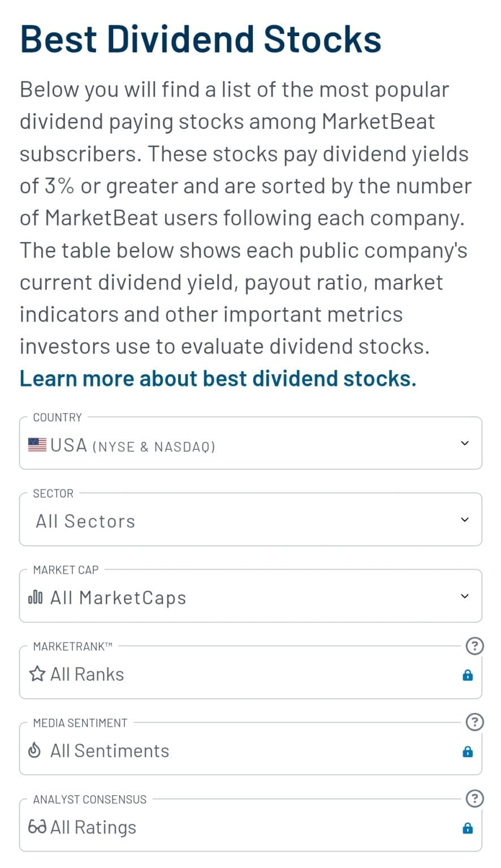
Task: Click the Country dropdown chevron arrow
Action: pos(464,443)
